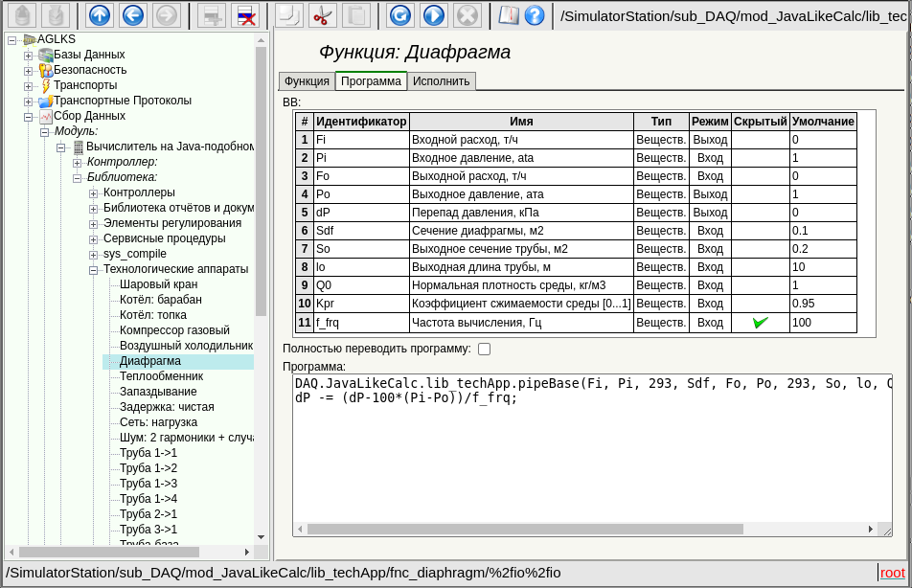
Task: Click the circular refresh icon in toolbar
Action: 400,15
